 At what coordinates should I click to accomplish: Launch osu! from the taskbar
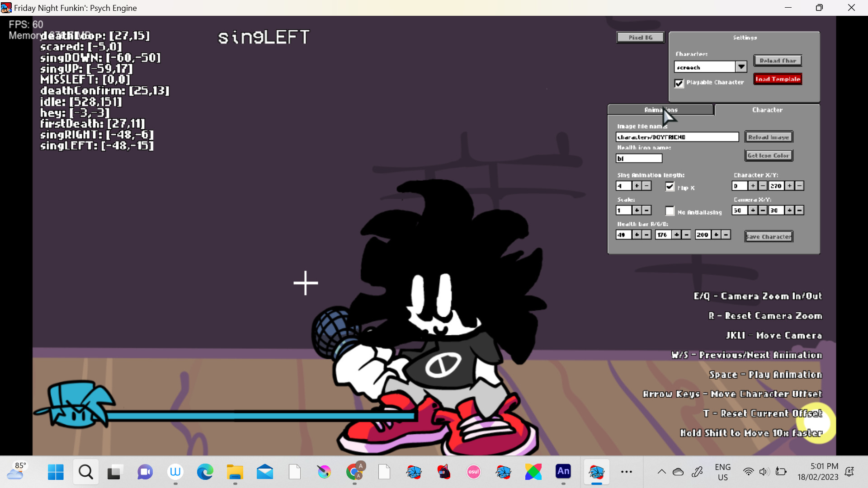(474, 472)
